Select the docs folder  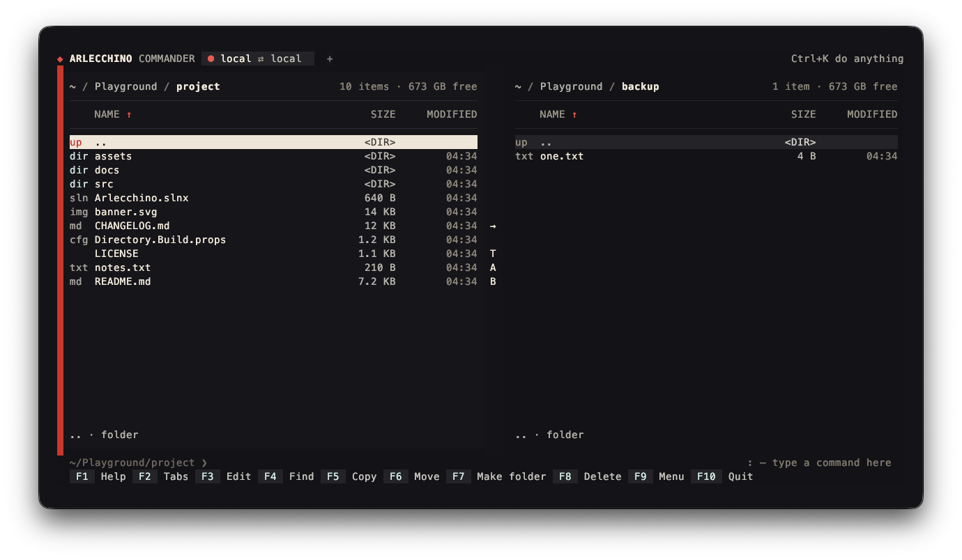coord(273,170)
